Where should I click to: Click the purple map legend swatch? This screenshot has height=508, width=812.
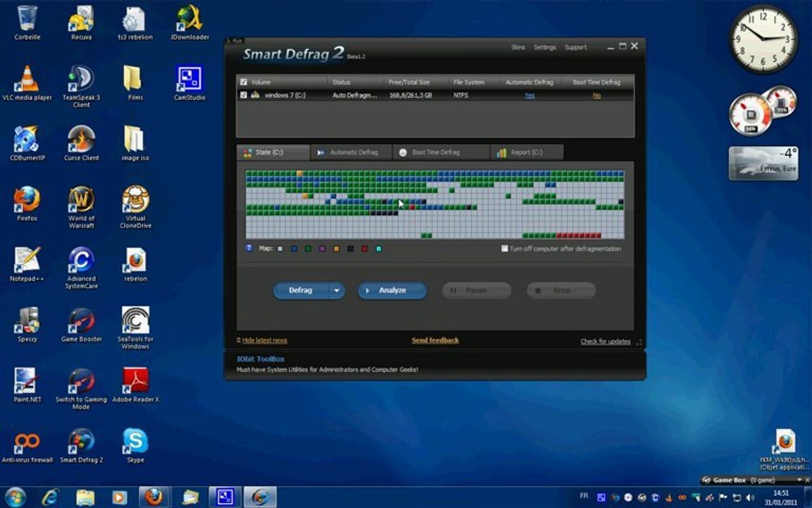(322, 249)
